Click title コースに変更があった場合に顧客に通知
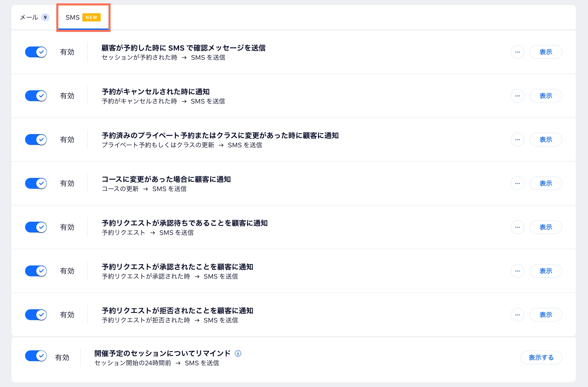Image resolution: width=588 pixels, height=387 pixels. point(166,179)
